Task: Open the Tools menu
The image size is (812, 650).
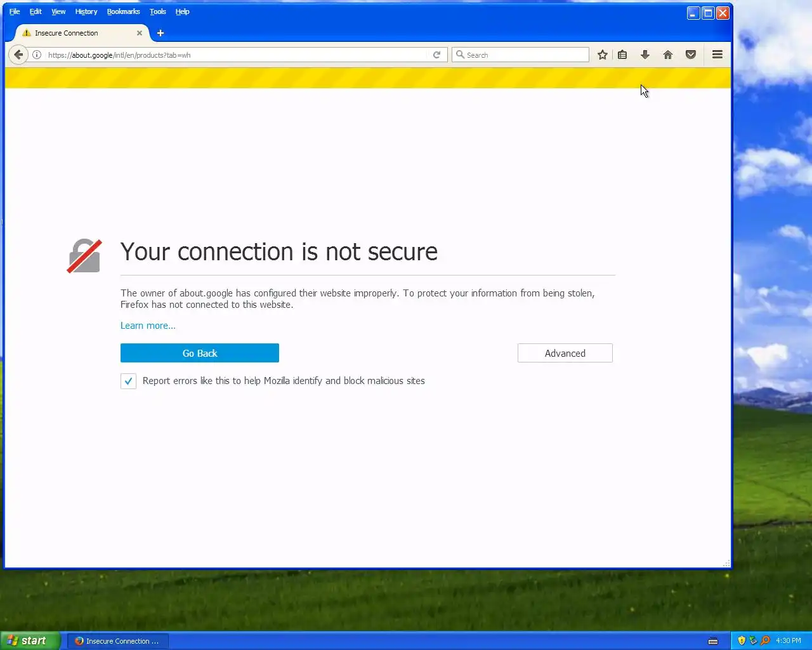Action: click(x=158, y=11)
